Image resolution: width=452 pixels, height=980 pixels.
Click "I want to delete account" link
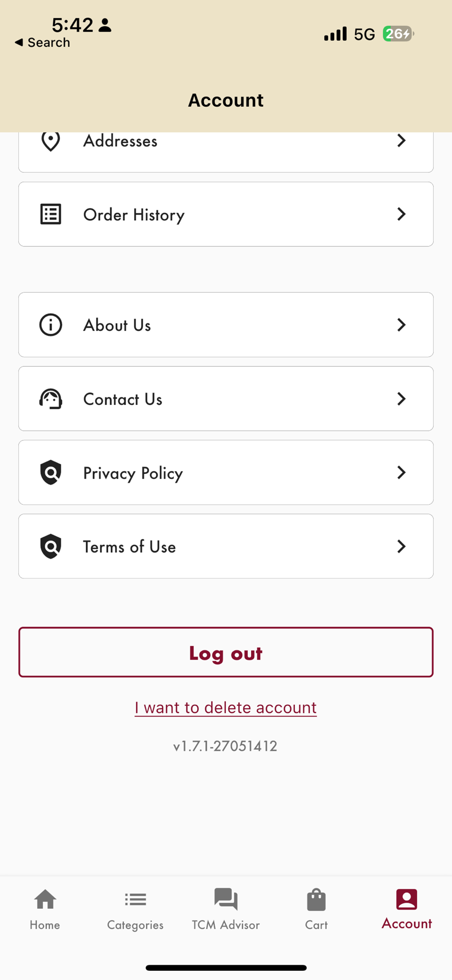point(226,708)
